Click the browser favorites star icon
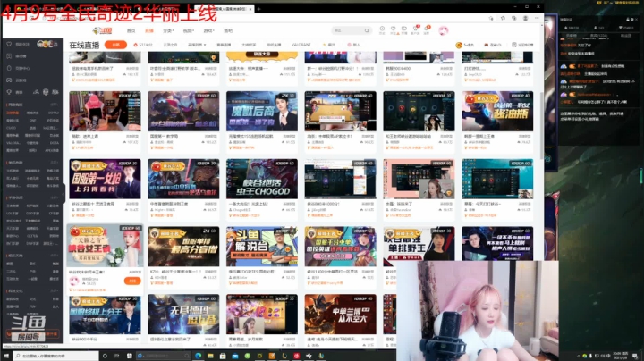The width and height of the screenshot is (644, 361). pyautogui.click(x=503, y=19)
